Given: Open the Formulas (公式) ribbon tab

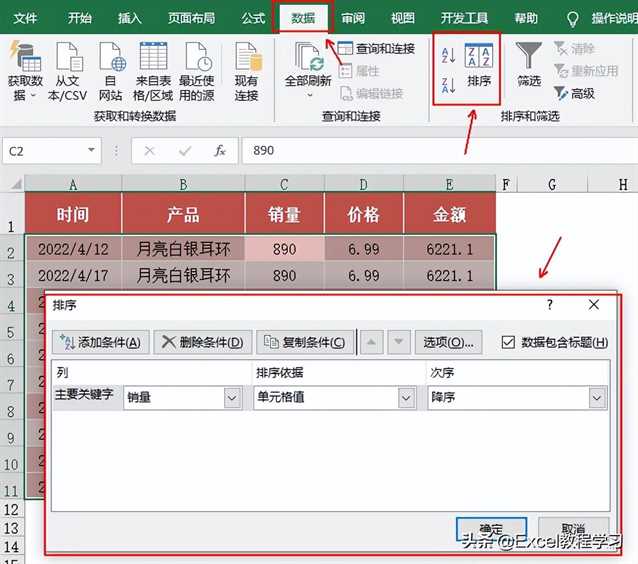Looking at the screenshot, I should pos(253,18).
